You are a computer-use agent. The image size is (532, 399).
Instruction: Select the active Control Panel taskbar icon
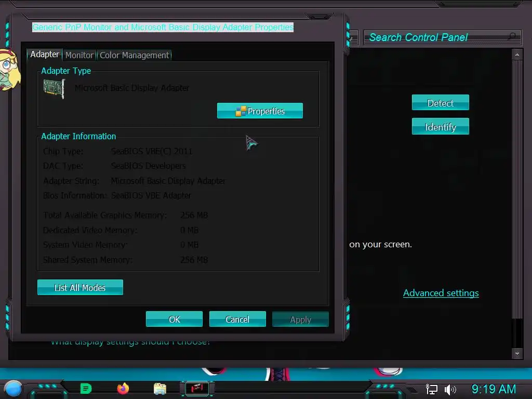pyautogui.click(x=197, y=389)
